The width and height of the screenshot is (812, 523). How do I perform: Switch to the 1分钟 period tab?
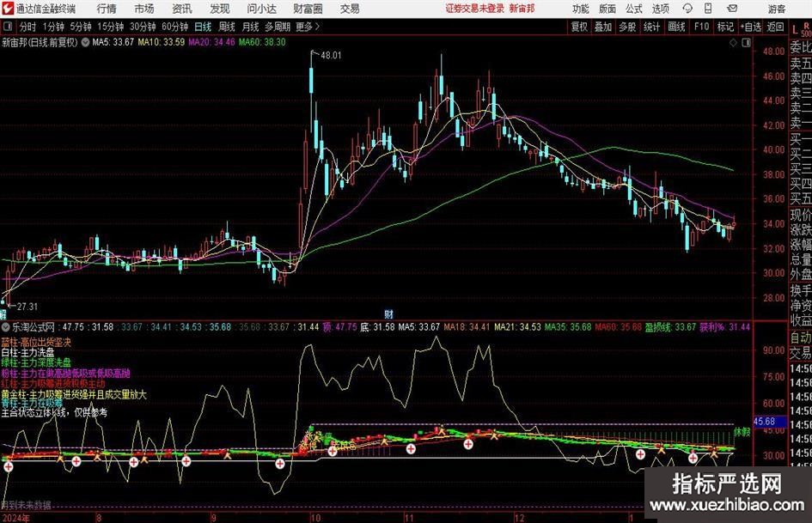(53, 27)
